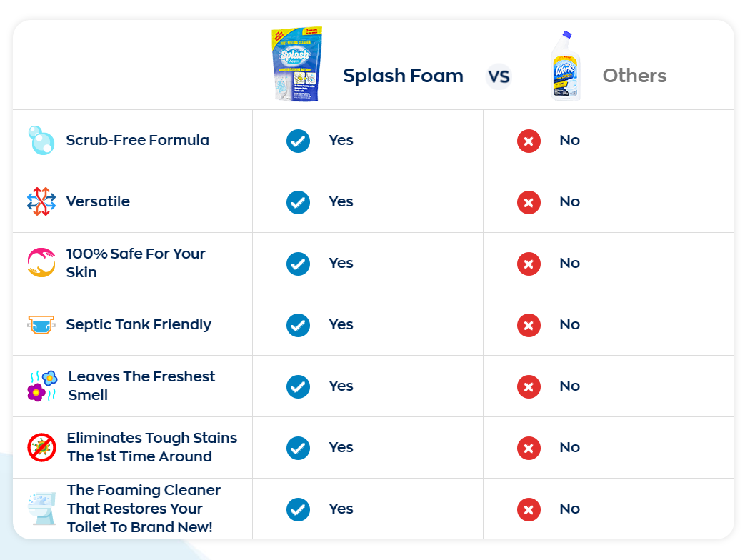This screenshot has width=750, height=560.
Task: Click the red X in Leaves Freshest Smell row
Action: coord(529,386)
